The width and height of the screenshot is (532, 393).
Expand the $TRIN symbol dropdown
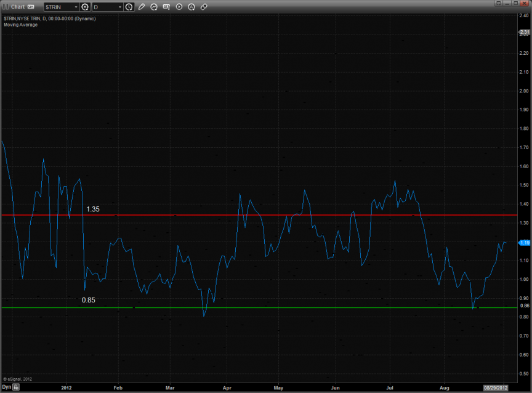coord(76,7)
